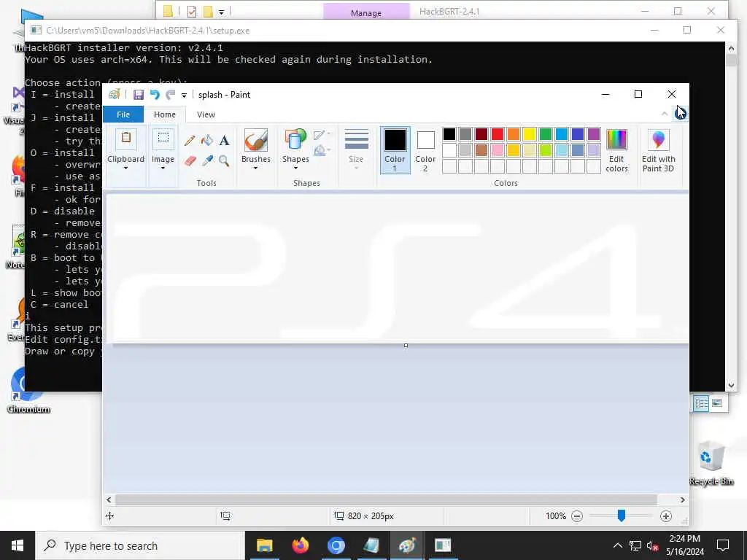747x560 pixels.
Task: Open Customize Quick Access Toolbar dropdown
Action: [x=184, y=96]
